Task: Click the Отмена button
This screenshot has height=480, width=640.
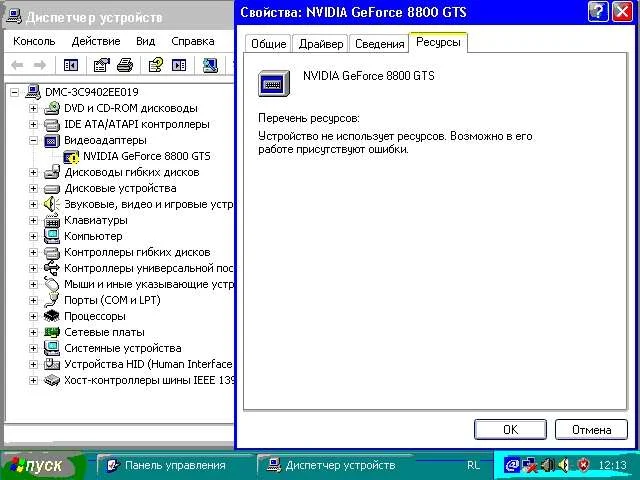Action: [591, 429]
